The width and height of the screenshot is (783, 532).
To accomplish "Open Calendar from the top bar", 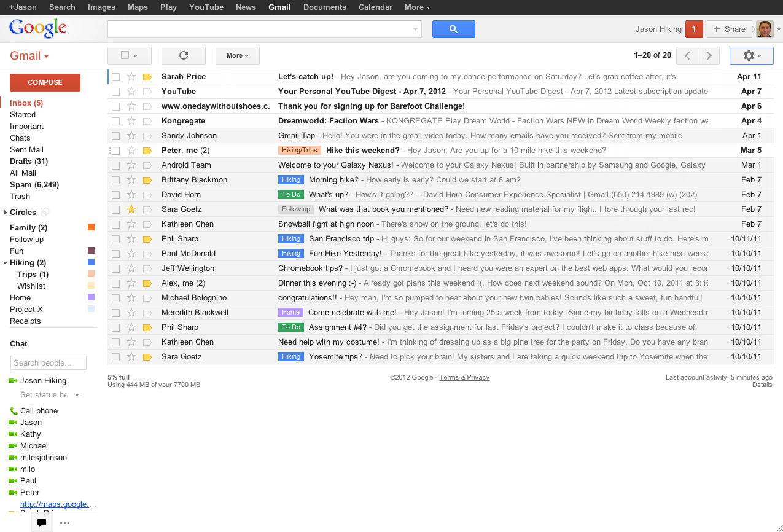I will [x=375, y=7].
